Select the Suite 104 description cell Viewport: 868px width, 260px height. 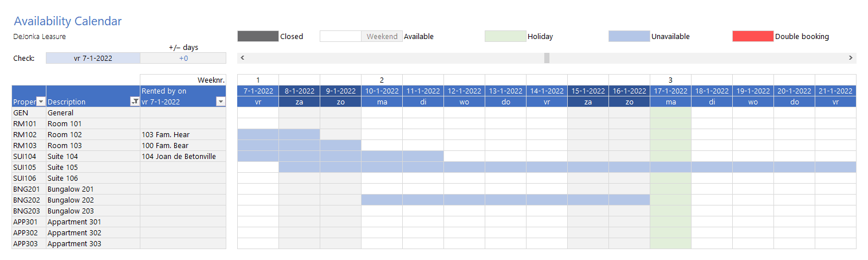point(93,156)
